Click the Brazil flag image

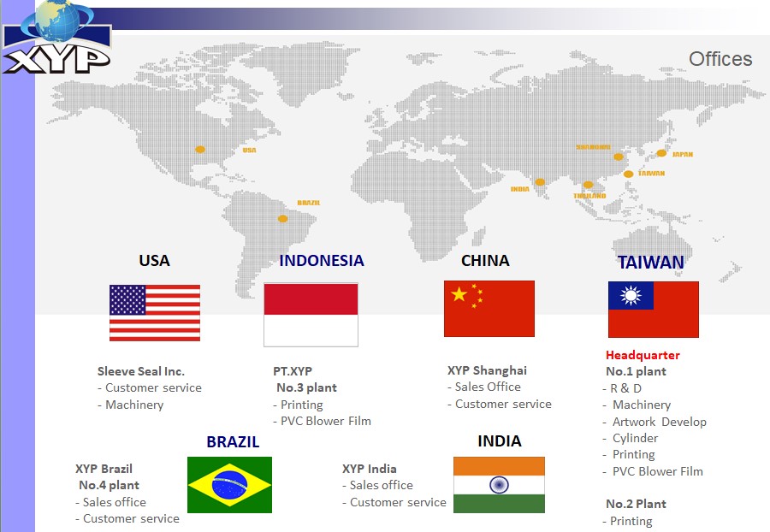(x=230, y=485)
